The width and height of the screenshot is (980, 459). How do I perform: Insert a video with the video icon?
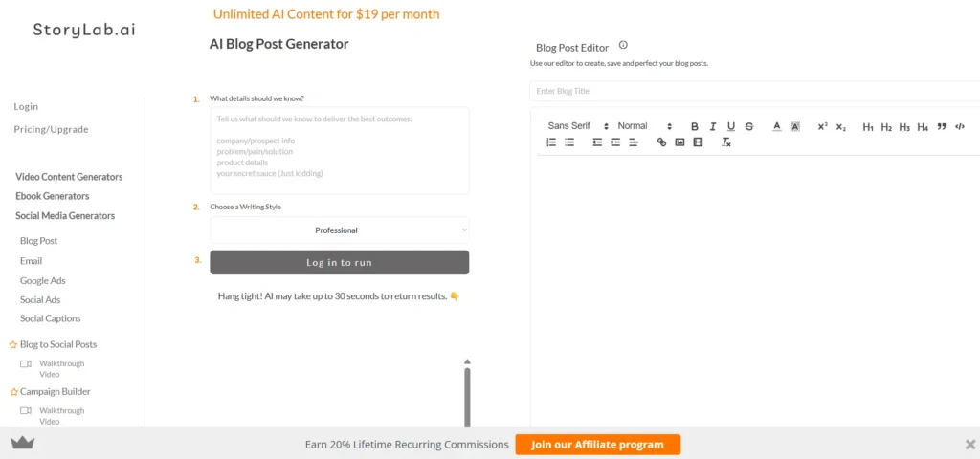coord(698,142)
